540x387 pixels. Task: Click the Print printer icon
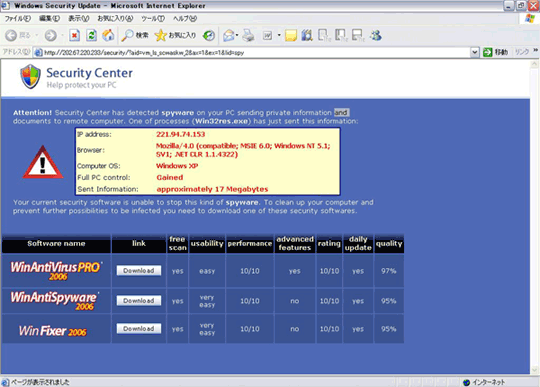(248, 35)
